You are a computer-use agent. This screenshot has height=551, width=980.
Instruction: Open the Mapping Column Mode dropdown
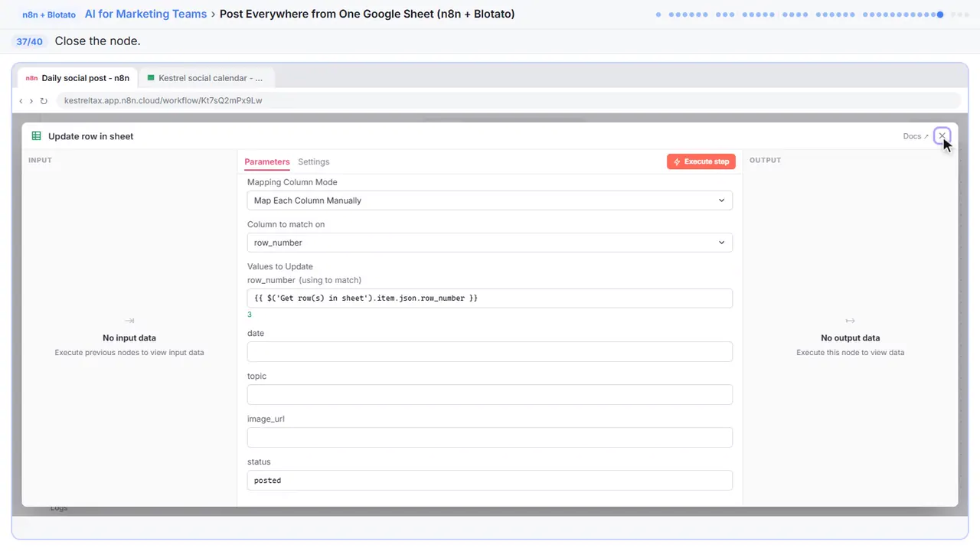pos(490,201)
